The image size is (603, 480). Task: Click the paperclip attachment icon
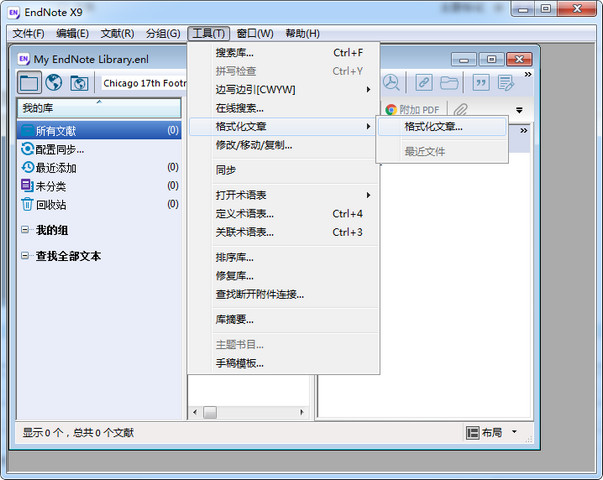[x=460, y=110]
